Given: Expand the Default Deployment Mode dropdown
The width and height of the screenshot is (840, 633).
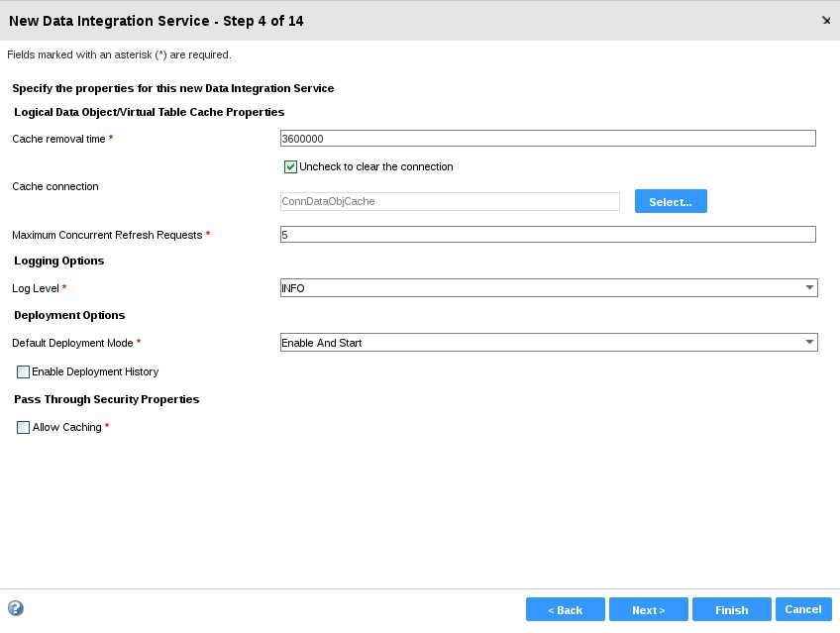Looking at the screenshot, I should [549, 343].
